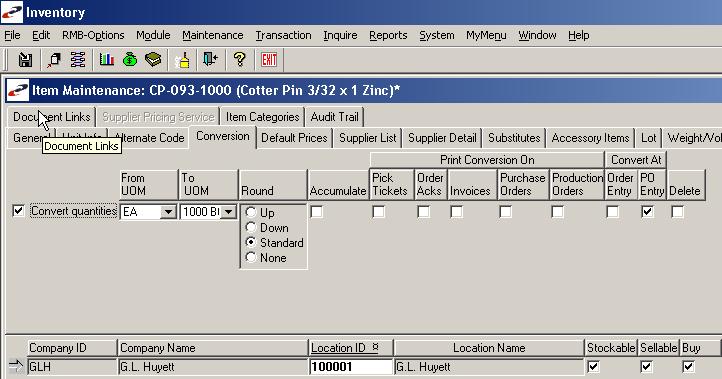The width and height of the screenshot is (722, 379).
Task: Click the purple structure diagram toolbar icon
Action: pyautogui.click(x=78, y=60)
